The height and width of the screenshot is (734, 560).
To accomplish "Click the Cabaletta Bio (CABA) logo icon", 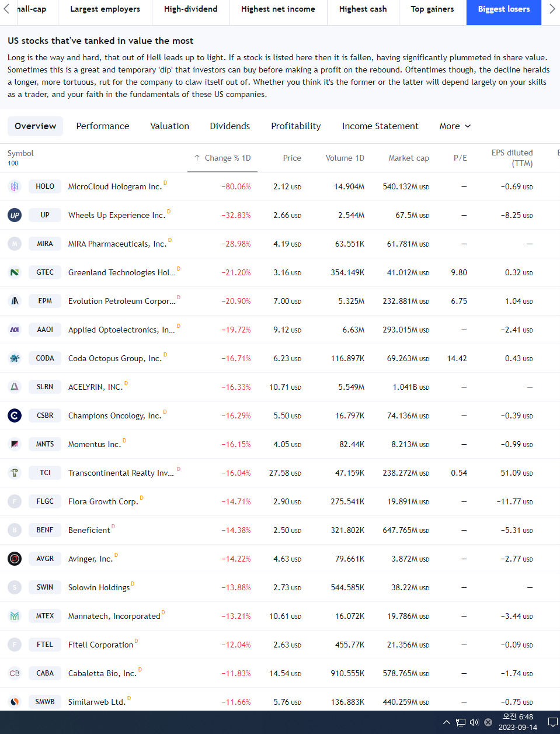I will click(15, 673).
